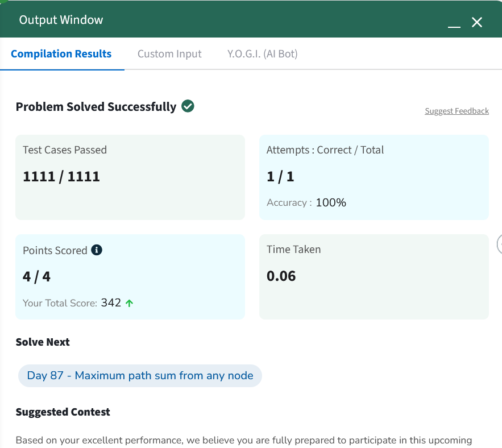Click the Time Taken label

click(x=293, y=249)
